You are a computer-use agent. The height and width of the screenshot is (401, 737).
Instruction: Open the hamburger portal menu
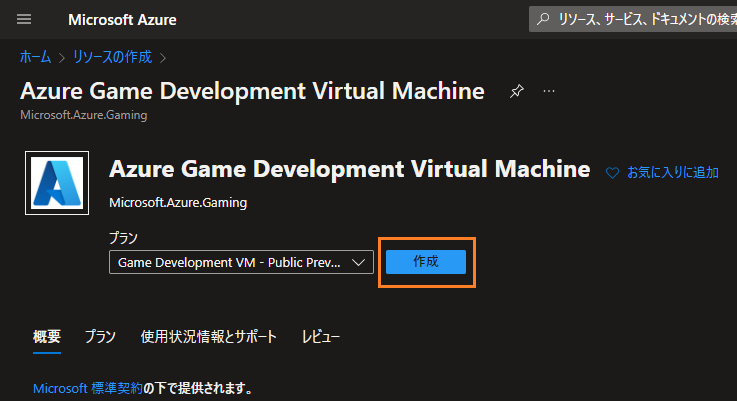[x=24, y=19]
